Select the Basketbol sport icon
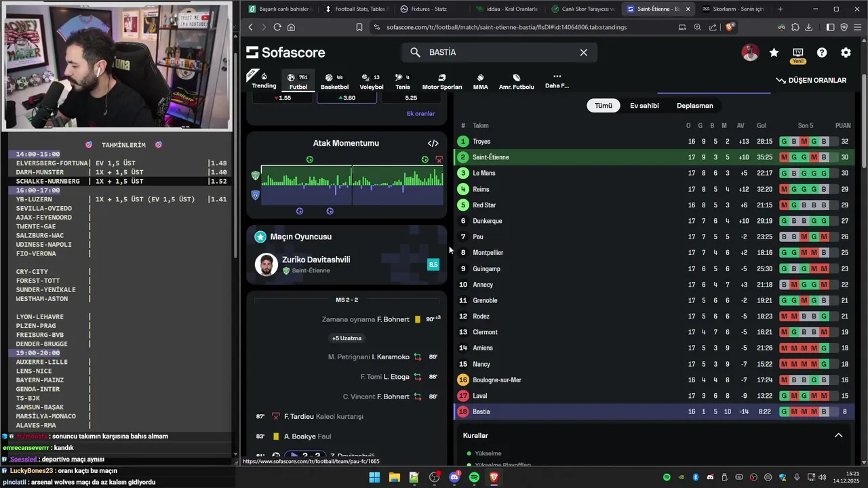This screenshot has height=488, width=868. point(334,81)
